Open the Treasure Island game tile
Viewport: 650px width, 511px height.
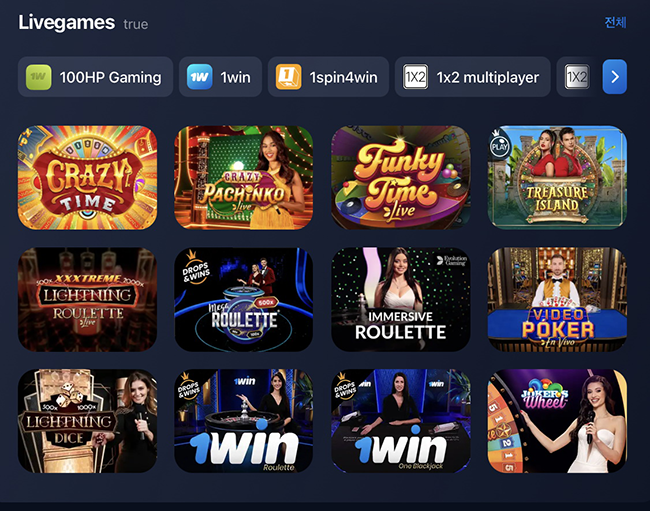click(x=557, y=177)
